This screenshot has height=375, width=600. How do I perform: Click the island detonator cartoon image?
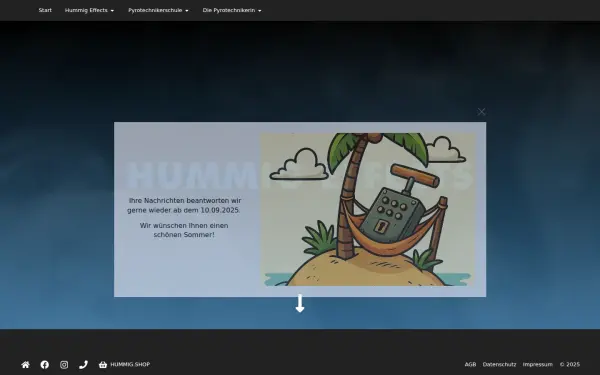pos(367,209)
